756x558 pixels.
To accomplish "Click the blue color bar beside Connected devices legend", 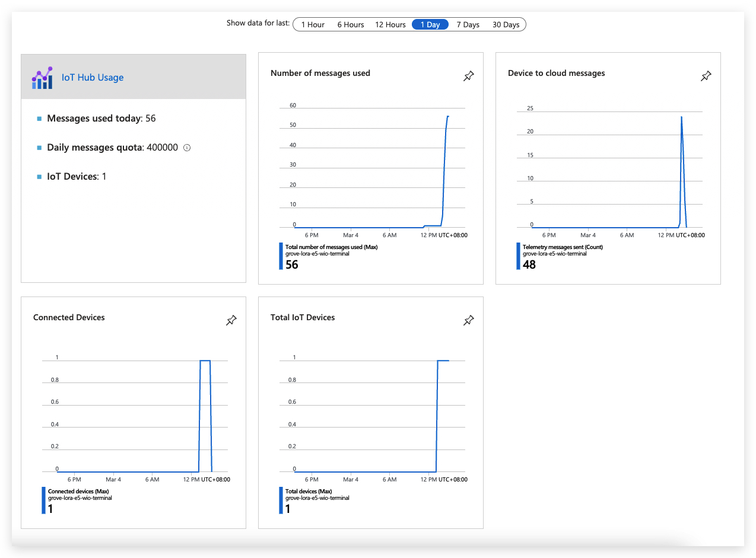I will click(42, 500).
